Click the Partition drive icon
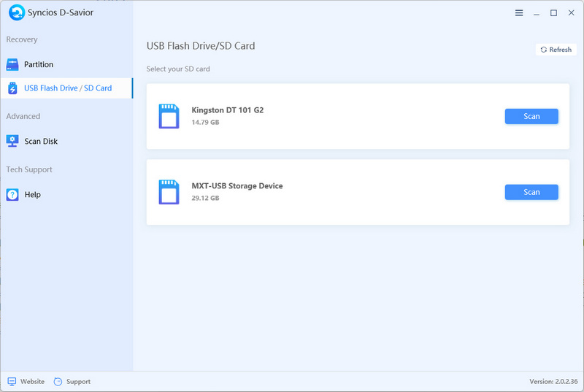This screenshot has width=584, height=392. tap(12, 64)
